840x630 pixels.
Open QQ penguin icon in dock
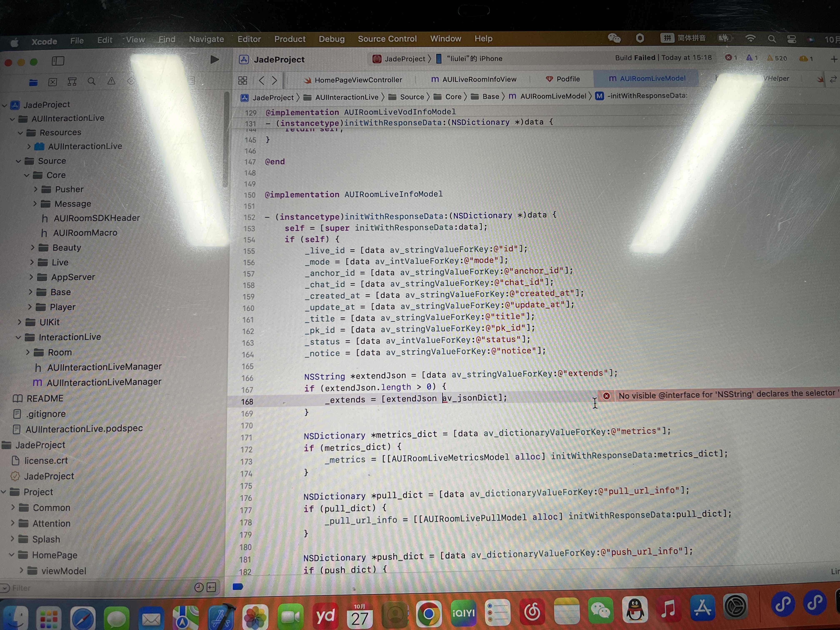tap(635, 610)
